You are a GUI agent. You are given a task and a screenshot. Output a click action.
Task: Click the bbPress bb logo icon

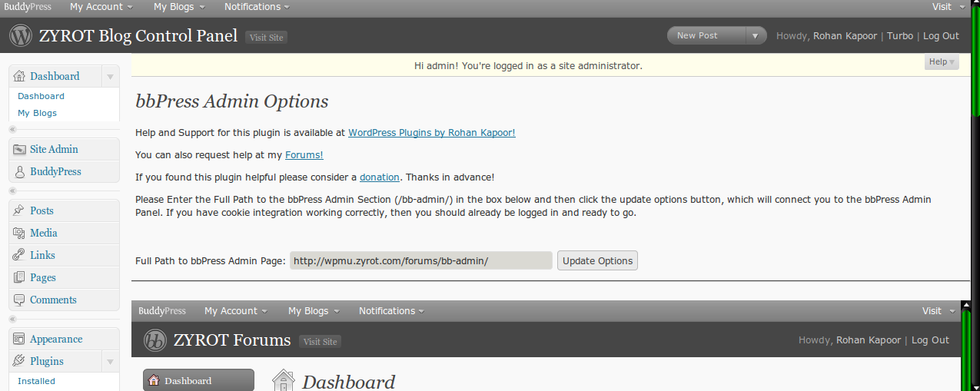[x=155, y=340]
